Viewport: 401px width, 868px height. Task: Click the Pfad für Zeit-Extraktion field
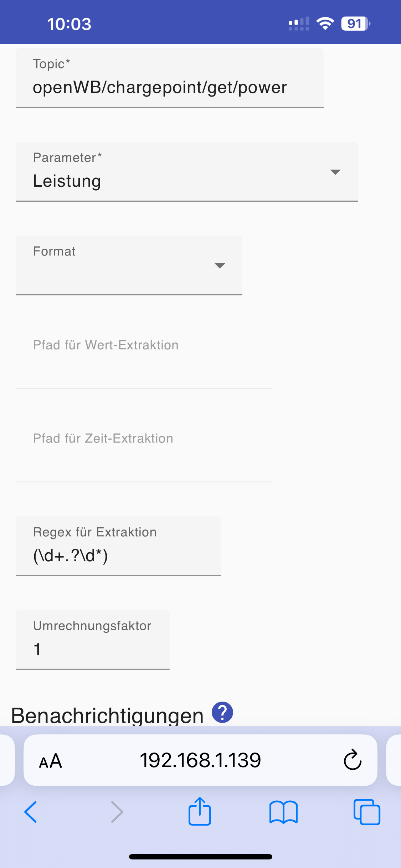click(x=144, y=460)
